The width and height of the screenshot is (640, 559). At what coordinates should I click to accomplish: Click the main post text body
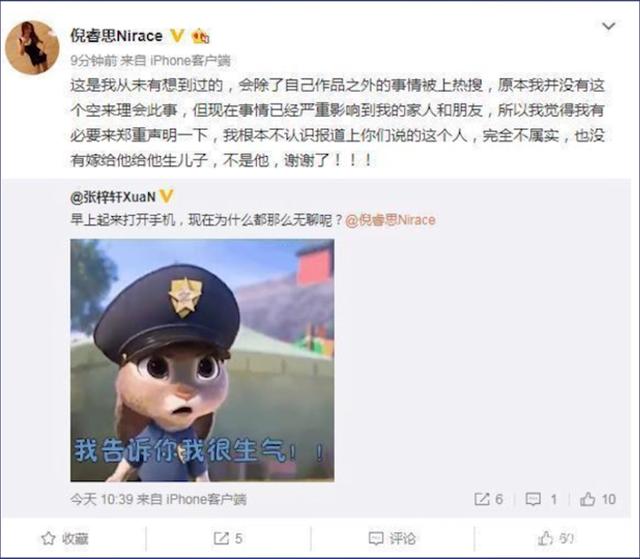coord(337,123)
